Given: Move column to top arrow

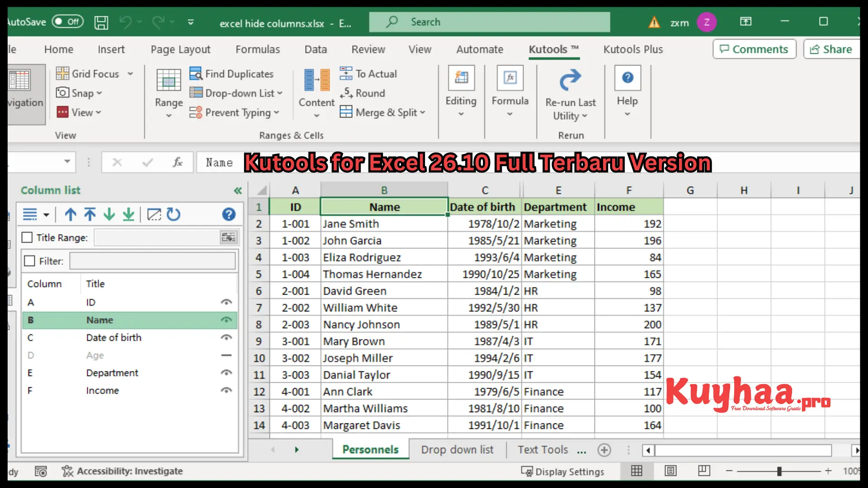Looking at the screenshot, I should [90, 214].
